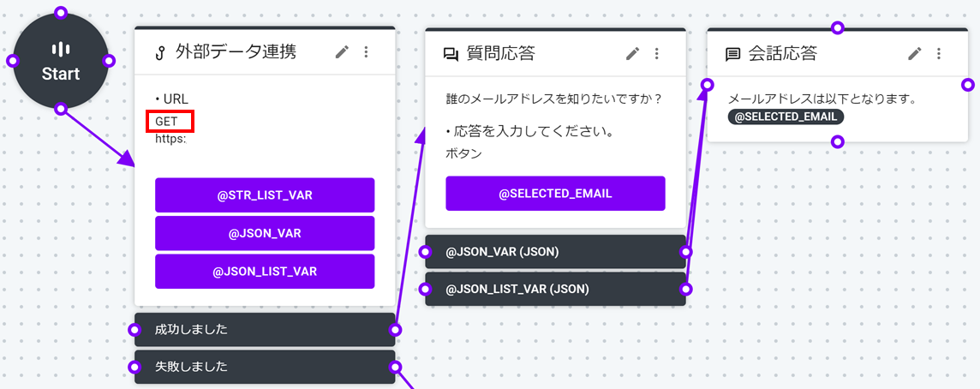Screen dimensions: 980x389
Task: Open the three-dot menu on 会話応答 node
Action: pos(938,54)
